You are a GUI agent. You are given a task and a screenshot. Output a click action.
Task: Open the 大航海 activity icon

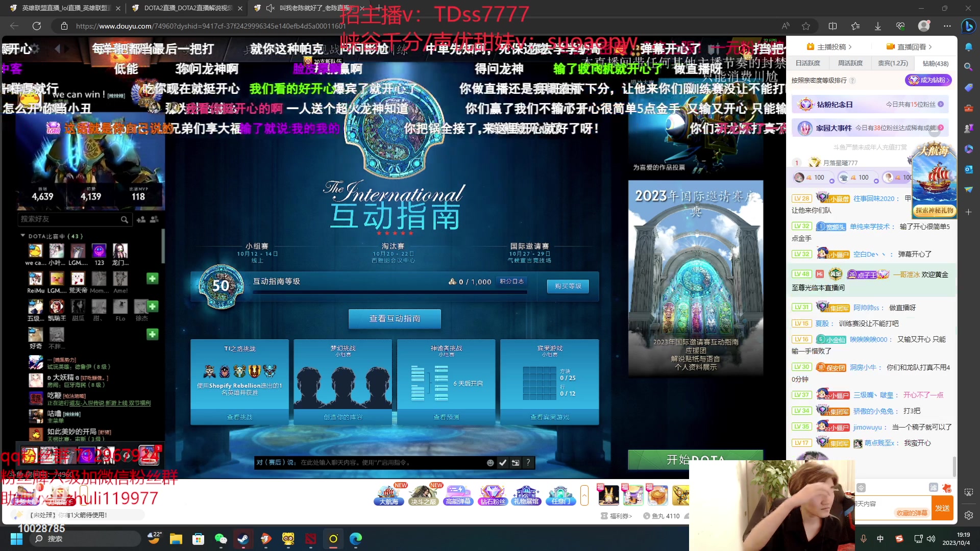(388, 495)
